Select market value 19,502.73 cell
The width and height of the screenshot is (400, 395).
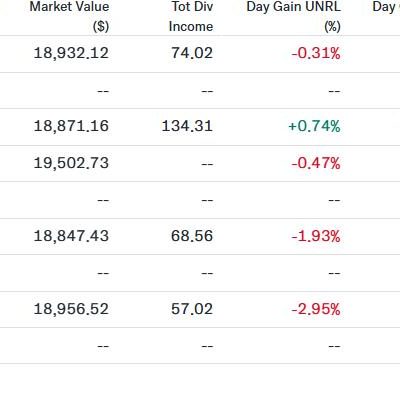71,163
